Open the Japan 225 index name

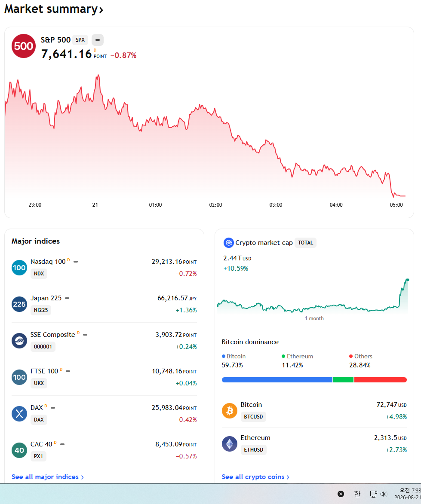46,298
